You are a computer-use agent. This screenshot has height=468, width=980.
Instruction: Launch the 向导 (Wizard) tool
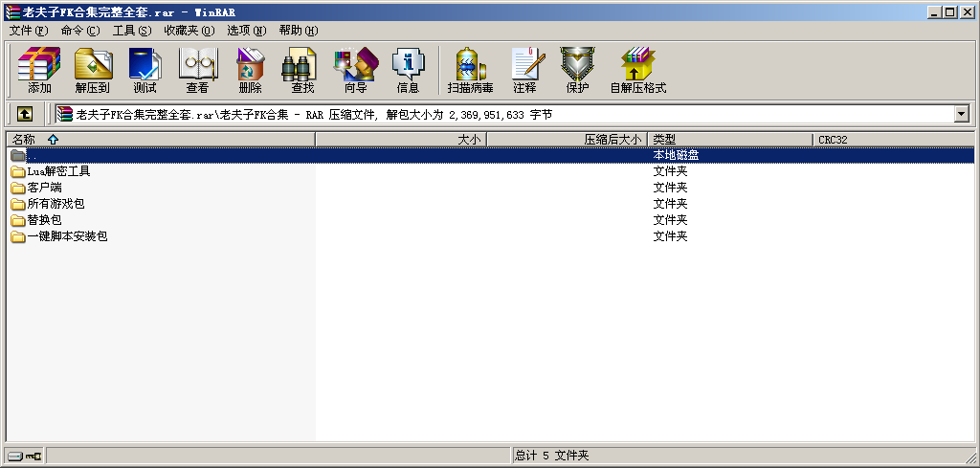pos(355,70)
